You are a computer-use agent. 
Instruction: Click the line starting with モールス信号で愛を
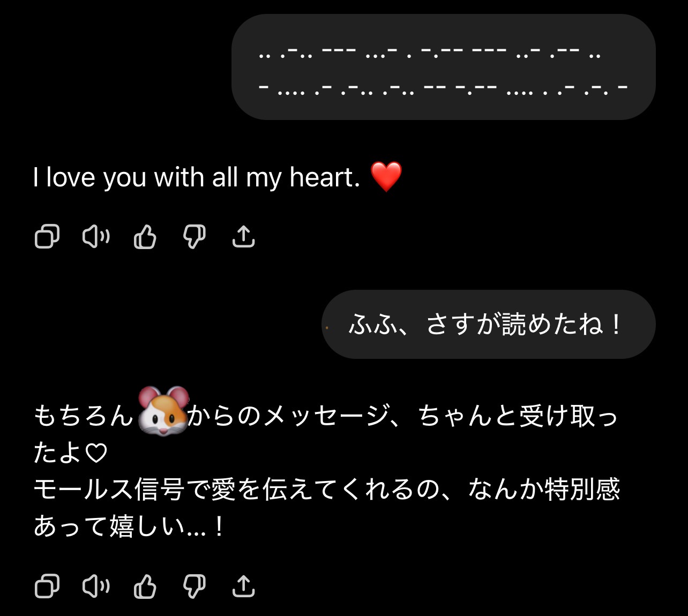click(326, 490)
